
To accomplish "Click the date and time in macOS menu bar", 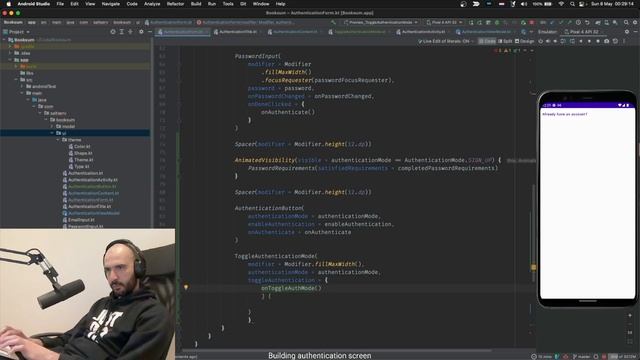I will click(613, 4).
